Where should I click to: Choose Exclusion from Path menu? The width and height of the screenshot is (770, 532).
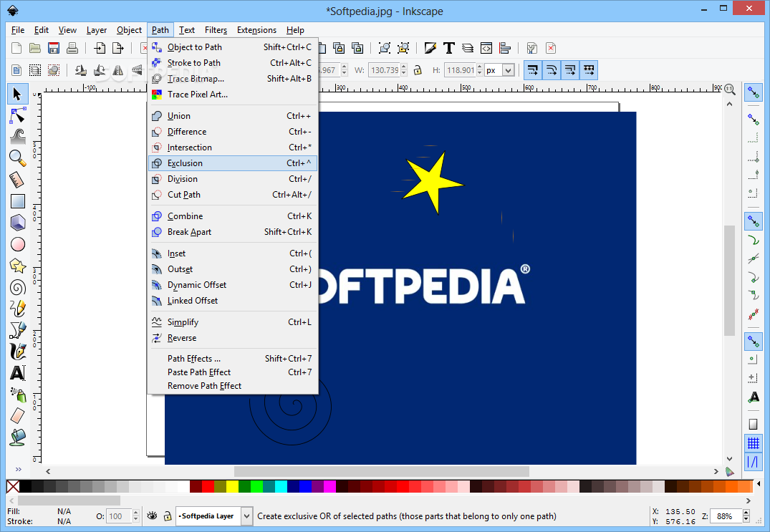pyautogui.click(x=233, y=163)
